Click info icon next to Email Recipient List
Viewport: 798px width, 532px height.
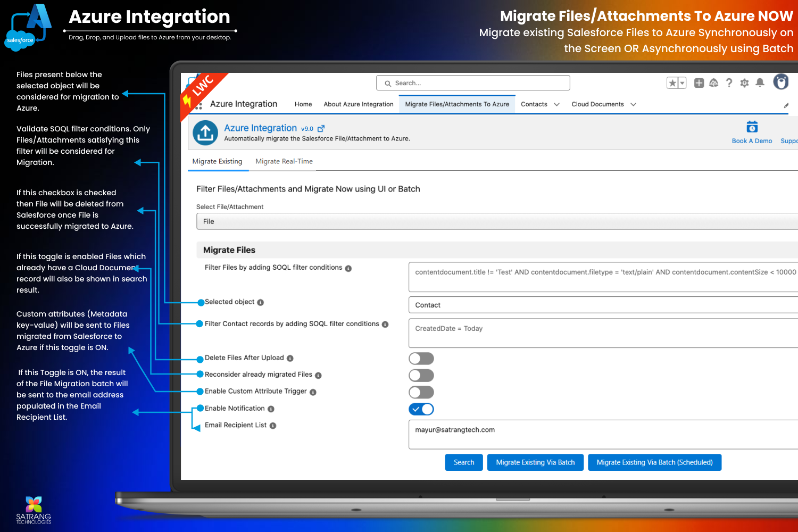pyautogui.click(x=273, y=426)
